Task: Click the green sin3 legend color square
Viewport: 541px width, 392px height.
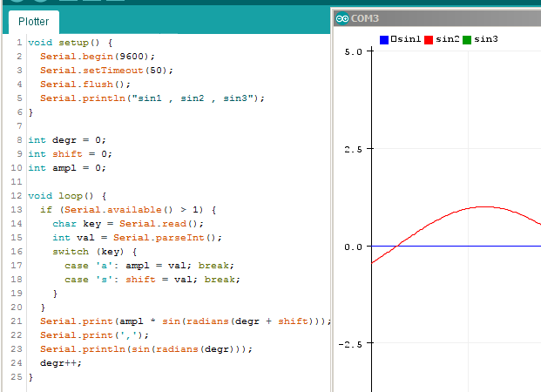Action: (467, 39)
